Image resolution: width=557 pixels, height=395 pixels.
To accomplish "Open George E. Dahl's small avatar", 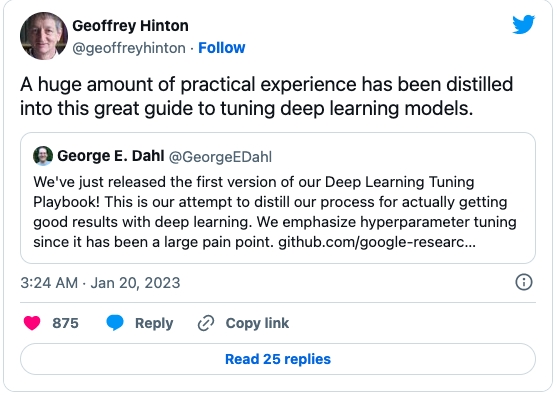I will 43,156.
